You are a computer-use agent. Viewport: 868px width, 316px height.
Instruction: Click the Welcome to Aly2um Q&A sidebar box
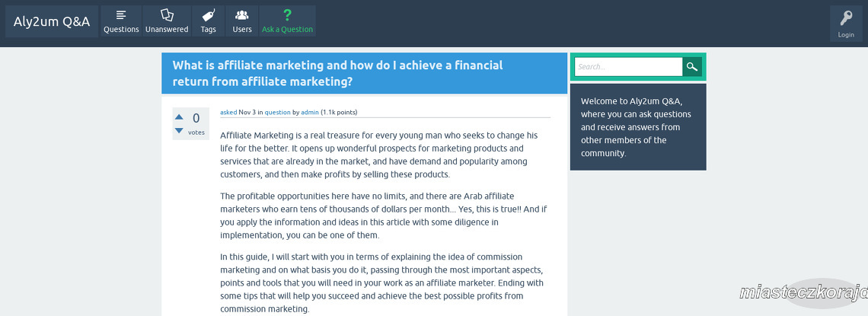[638, 127]
